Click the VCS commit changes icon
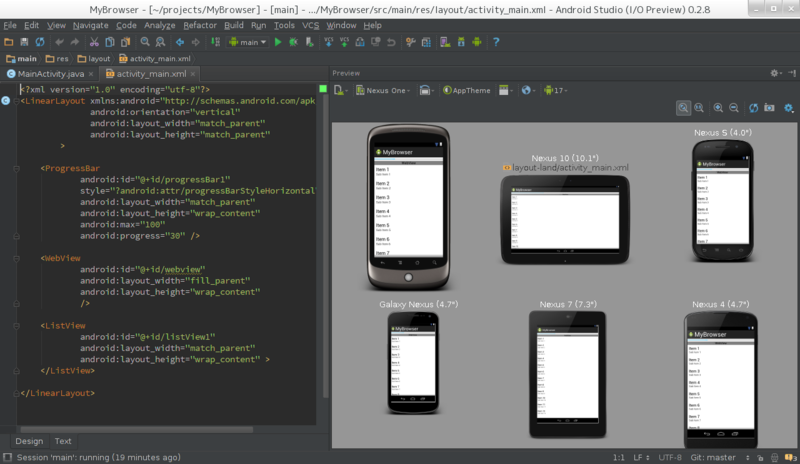The width and height of the screenshot is (800, 464). point(344,42)
